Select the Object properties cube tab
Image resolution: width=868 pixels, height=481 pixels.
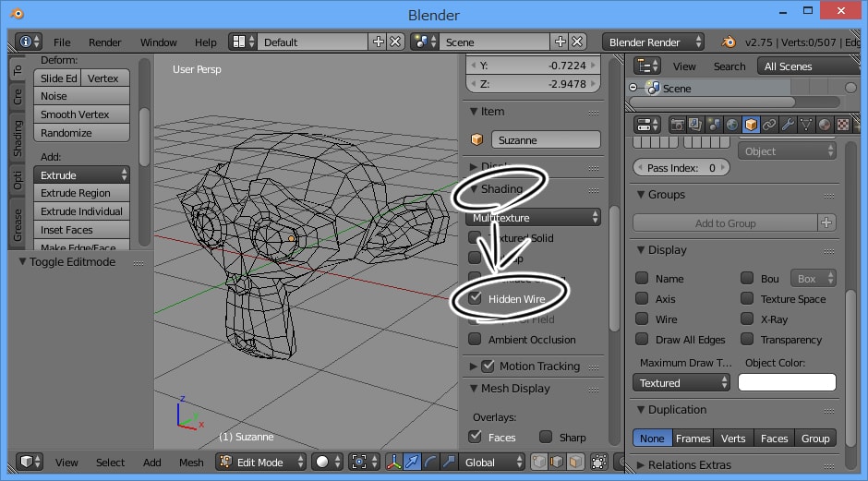click(751, 125)
